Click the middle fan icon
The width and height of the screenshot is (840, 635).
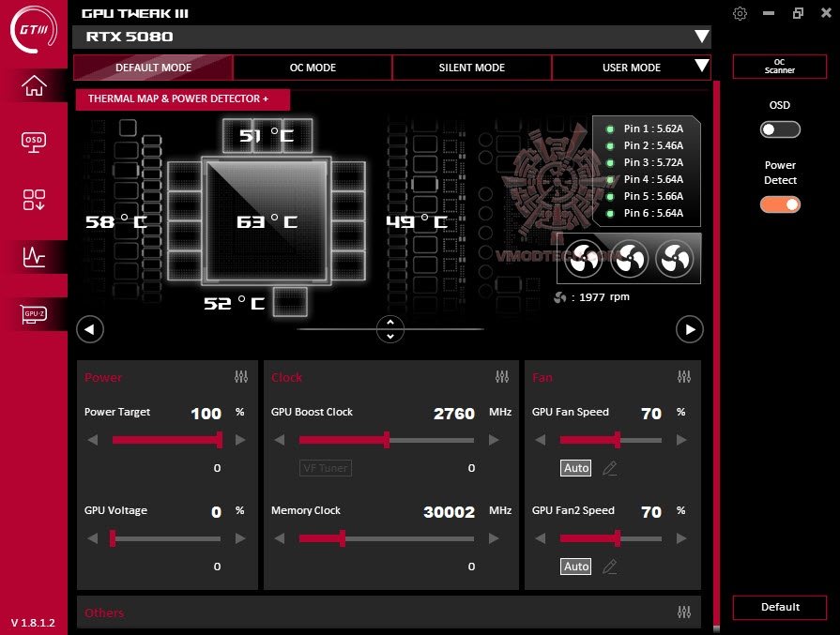click(630, 259)
